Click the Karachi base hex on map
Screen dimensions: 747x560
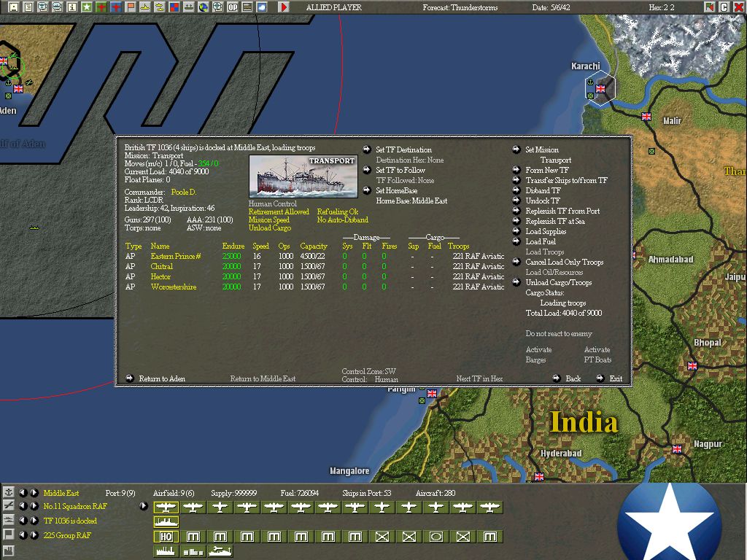pyautogui.click(x=600, y=88)
